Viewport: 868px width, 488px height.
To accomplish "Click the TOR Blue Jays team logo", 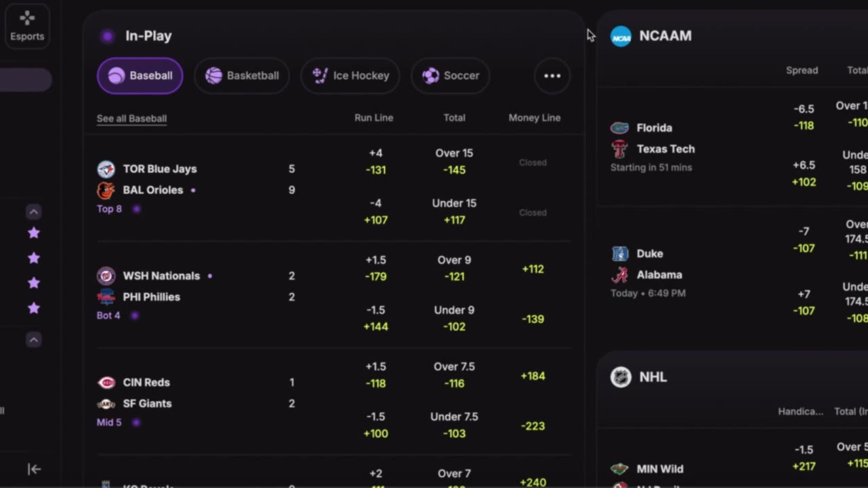I will [106, 169].
